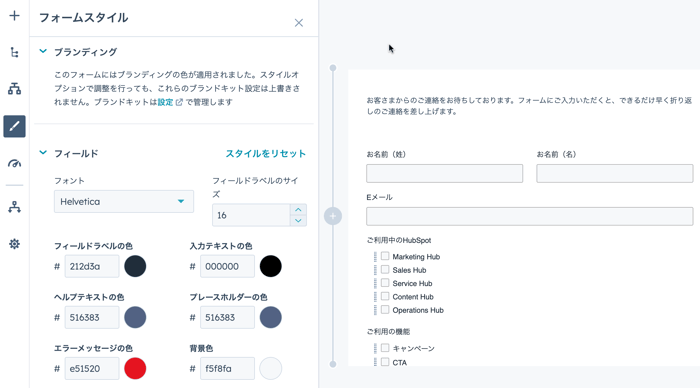Click the 背景色 light swatch
This screenshot has height=388, width=700.
[x=271, y=368]
